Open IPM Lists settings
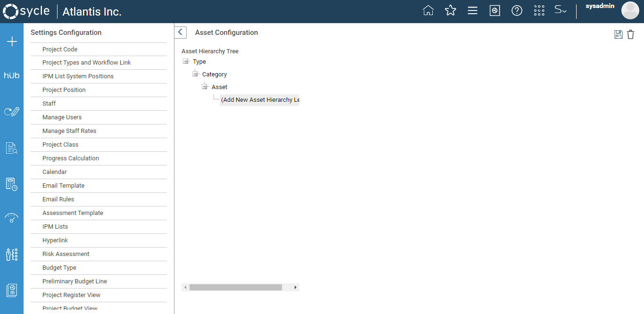This screenshot has height=314, width=644. pyautogui.click(x=99, y=227)
